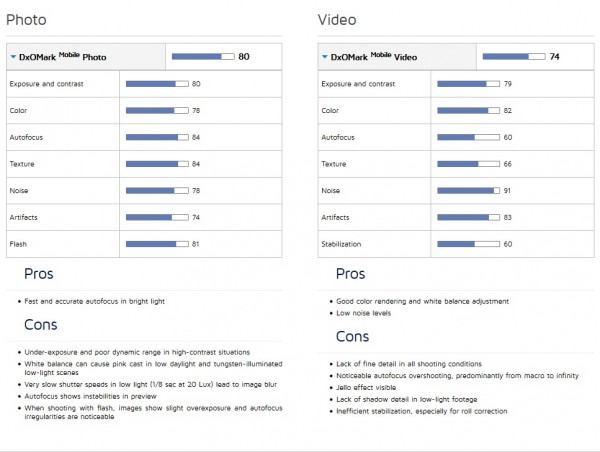Click the overall Video score bar of 74
This screenshot has height=452, width=600.
[x=514, y=57]
